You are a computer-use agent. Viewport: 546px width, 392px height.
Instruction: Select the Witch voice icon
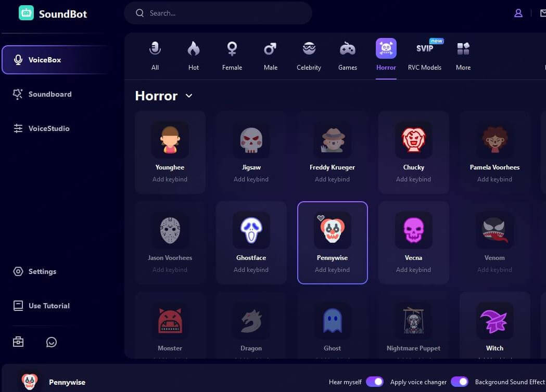coord(494,321)
